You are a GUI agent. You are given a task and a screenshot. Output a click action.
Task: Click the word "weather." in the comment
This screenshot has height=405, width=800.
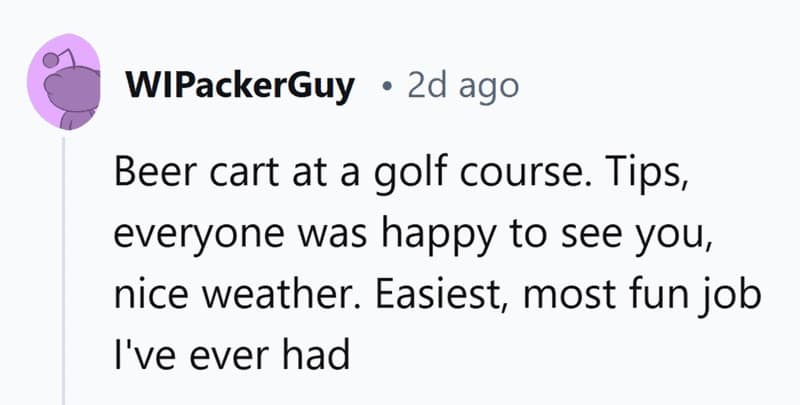pyautogui.click(x=284, y=297)
